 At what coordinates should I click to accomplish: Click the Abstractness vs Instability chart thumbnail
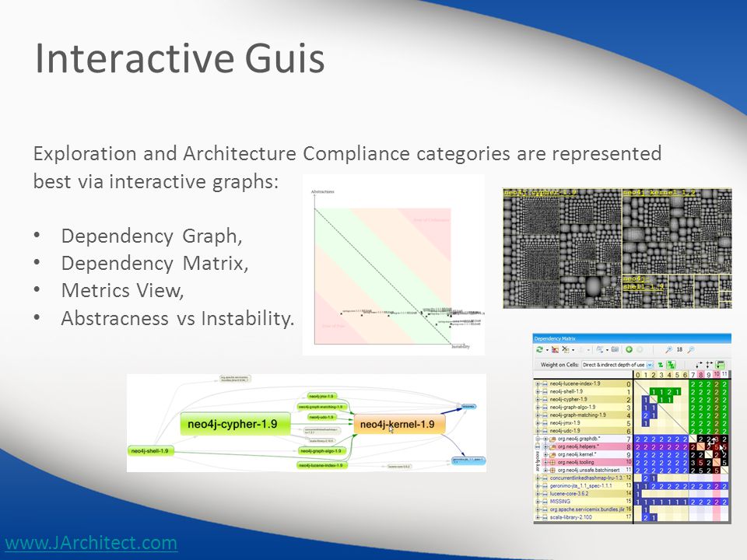(x=394, y=264)
